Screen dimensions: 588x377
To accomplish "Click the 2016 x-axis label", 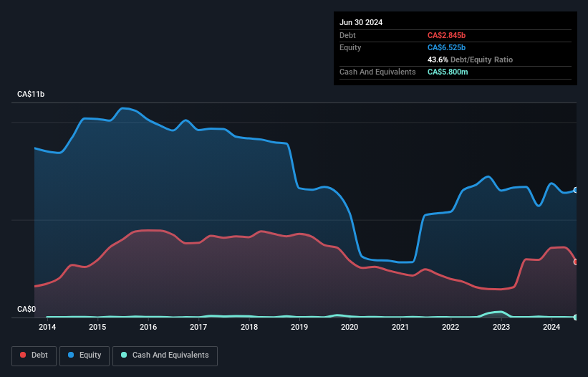I will click(148, 327).
